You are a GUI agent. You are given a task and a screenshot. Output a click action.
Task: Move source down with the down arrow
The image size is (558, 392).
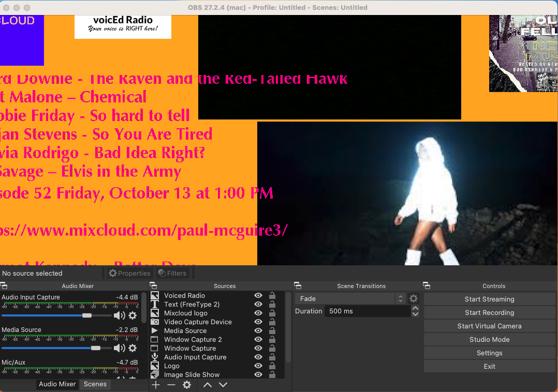coord(223,385)
